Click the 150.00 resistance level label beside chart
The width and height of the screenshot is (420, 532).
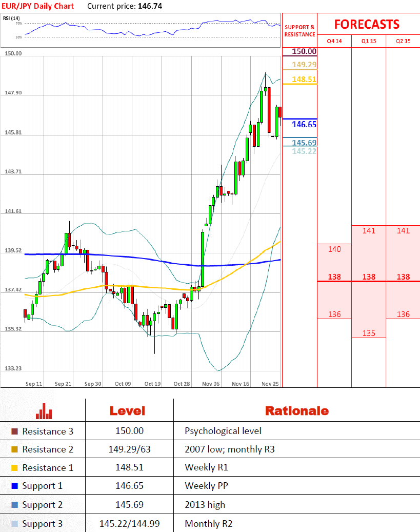304,51
